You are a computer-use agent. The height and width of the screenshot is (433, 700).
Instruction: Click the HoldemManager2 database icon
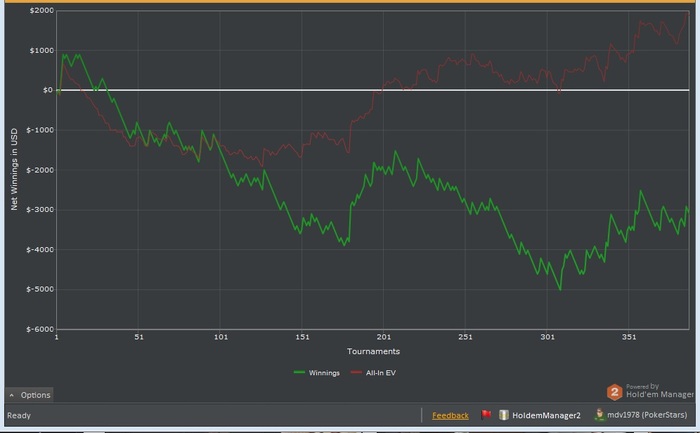pyautogui.click(x=504, y=415)
